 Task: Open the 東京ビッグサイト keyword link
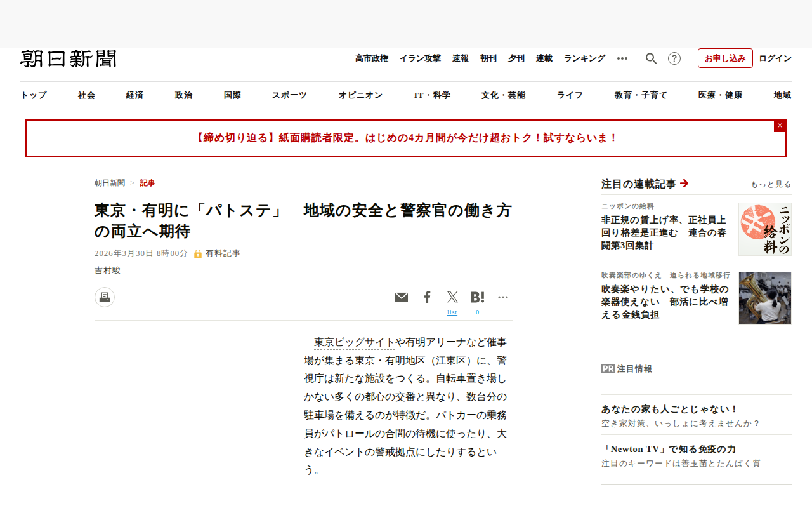[355, 342]
